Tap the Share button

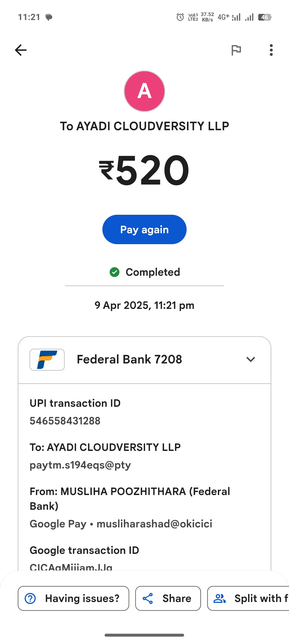click(168, 599)
